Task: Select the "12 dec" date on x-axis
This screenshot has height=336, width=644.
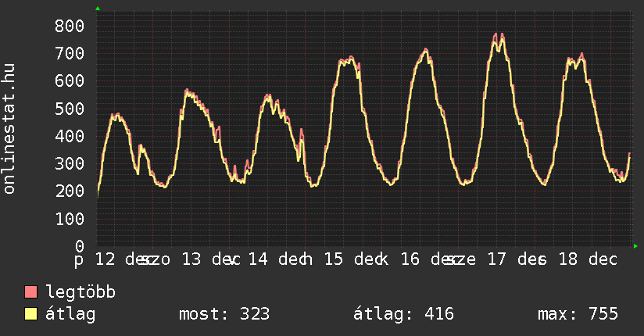Action: click(120, 259)
